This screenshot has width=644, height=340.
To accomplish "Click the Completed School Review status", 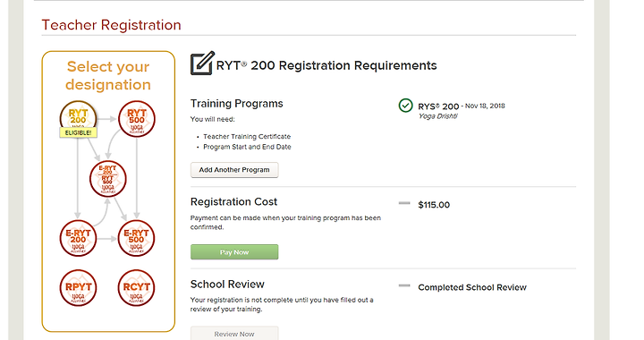I will (x=472, y=287).
